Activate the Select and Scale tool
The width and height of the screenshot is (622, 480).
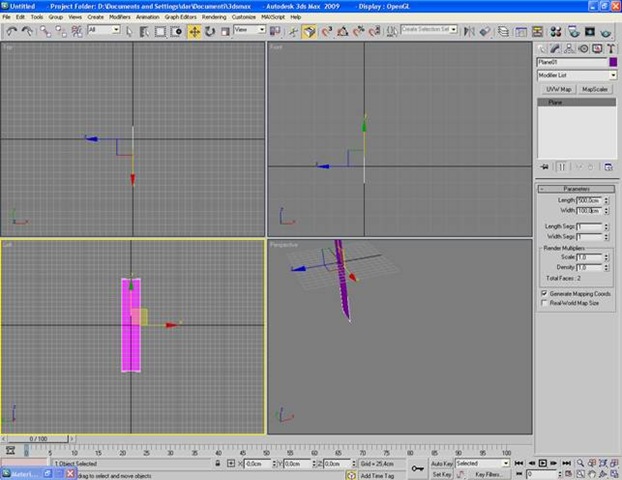pyautogui.click(x=225, y=32)
